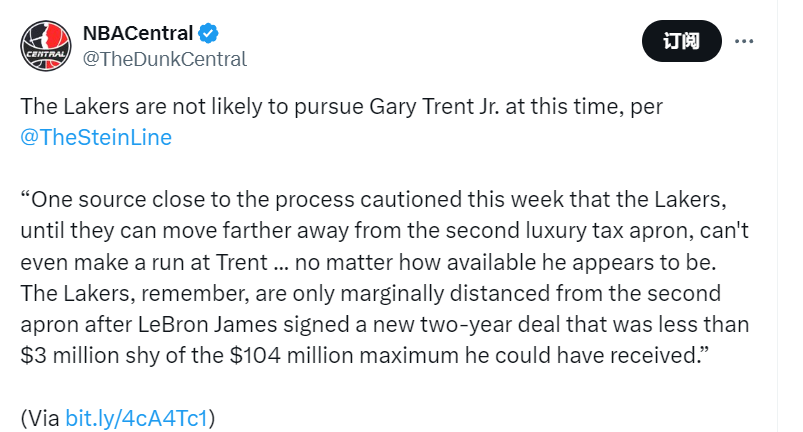The height and width of the screenshot is (432, 803).
Task: Open the NBACentral display name link
Action: pyautogui.click(x=138, y=33)
